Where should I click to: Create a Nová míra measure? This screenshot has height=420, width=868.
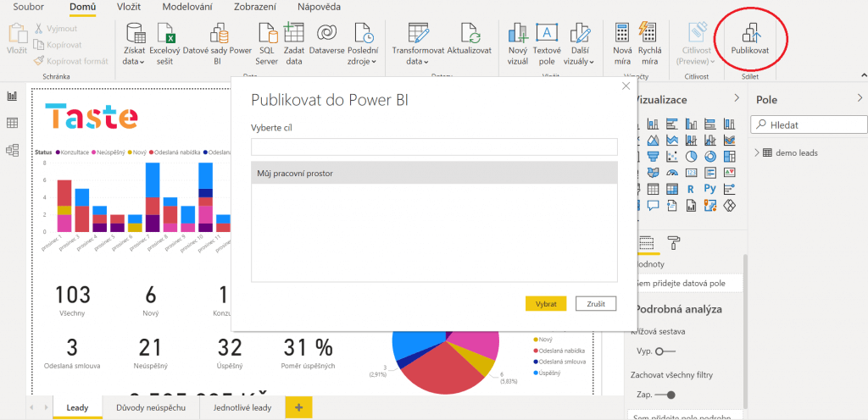622,34
